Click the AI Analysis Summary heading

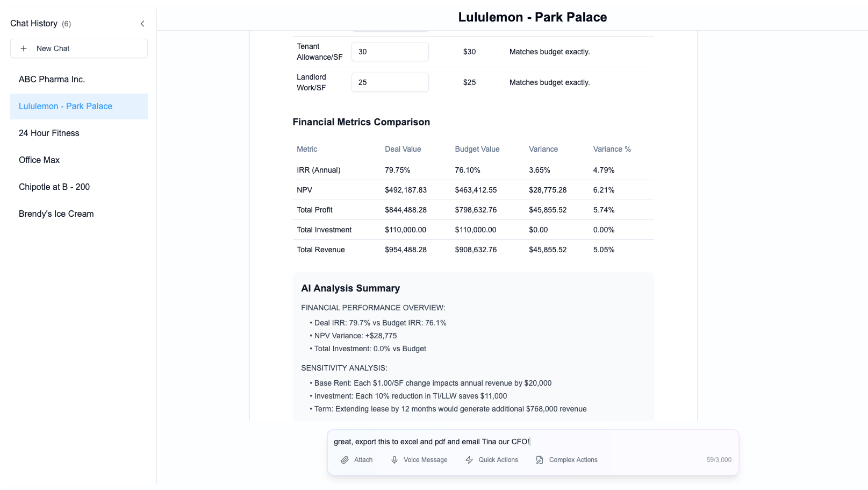point(350,288)
